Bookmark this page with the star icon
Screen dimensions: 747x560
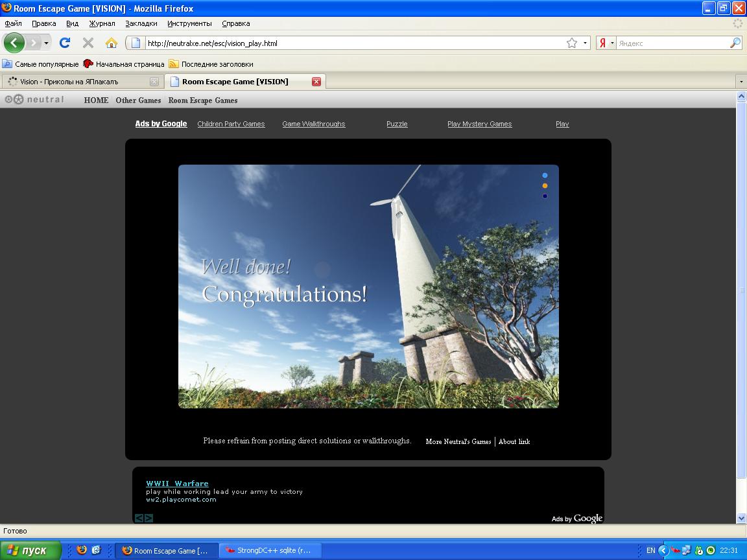572,43
